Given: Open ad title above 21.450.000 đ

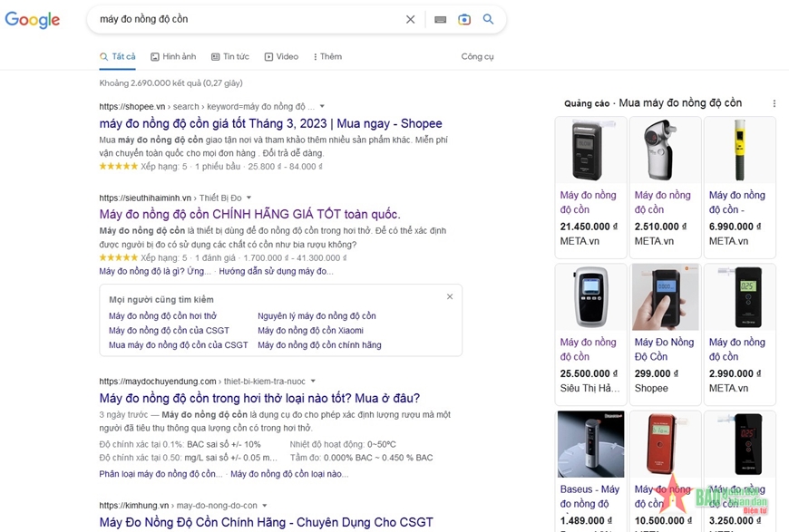Looking at the screenshot, I should [x=588, y=202].
